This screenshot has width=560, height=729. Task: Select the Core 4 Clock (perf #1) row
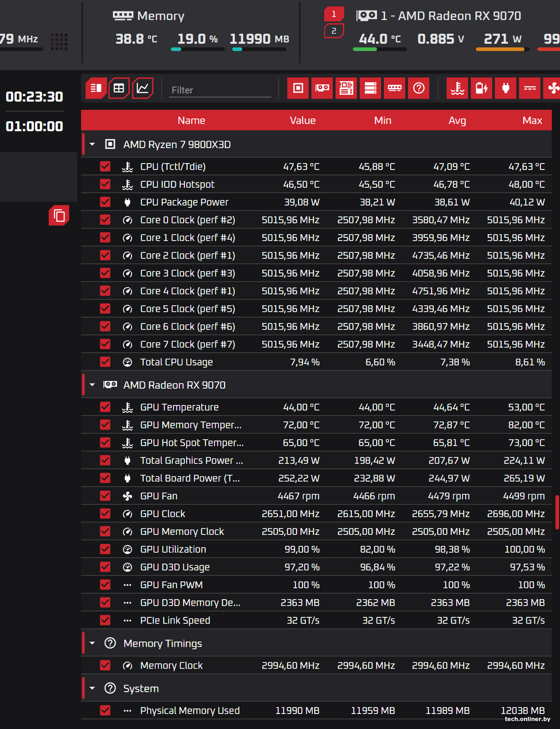316,290
